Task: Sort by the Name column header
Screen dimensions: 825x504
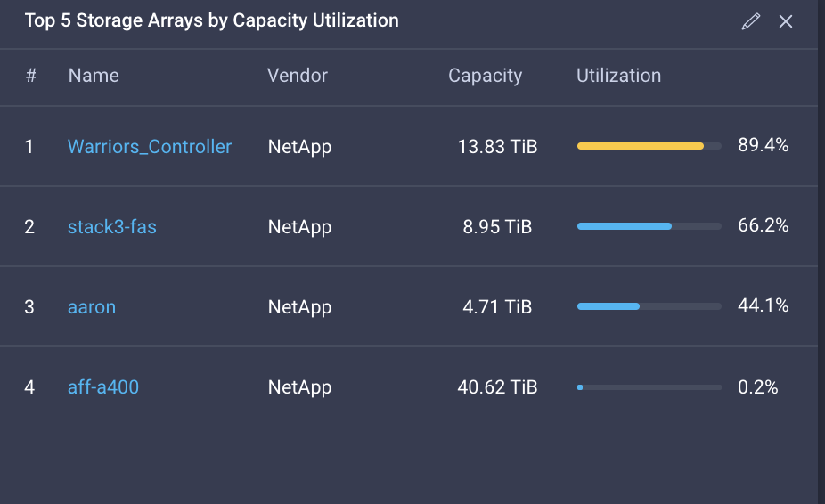Action: tap(94, 76)
